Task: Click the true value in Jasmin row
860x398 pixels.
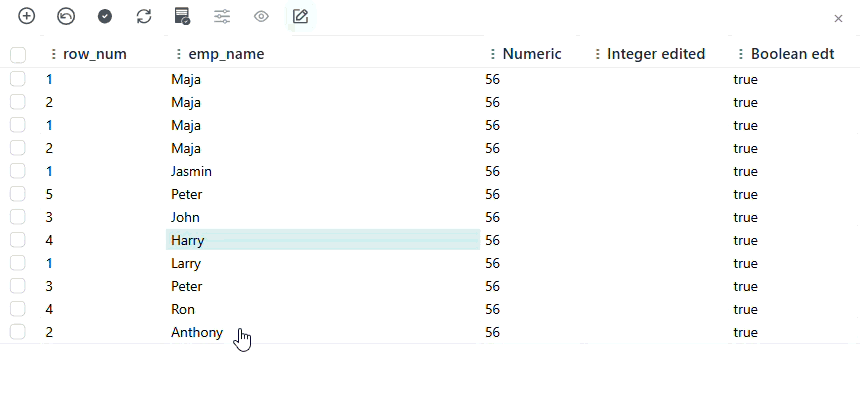Action: (745, 171)
